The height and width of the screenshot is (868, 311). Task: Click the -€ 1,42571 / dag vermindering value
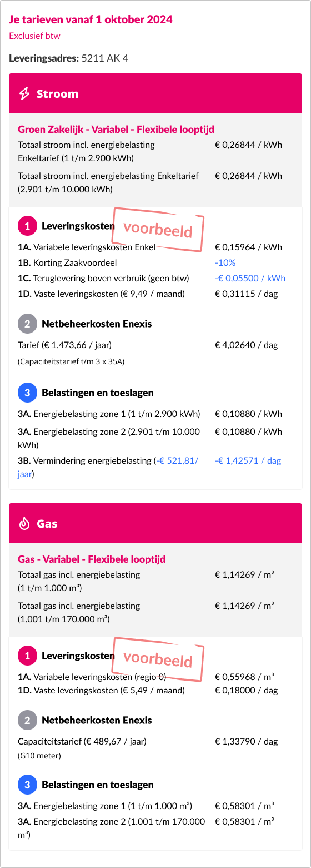pyautogui.click(x=248, y=460)
